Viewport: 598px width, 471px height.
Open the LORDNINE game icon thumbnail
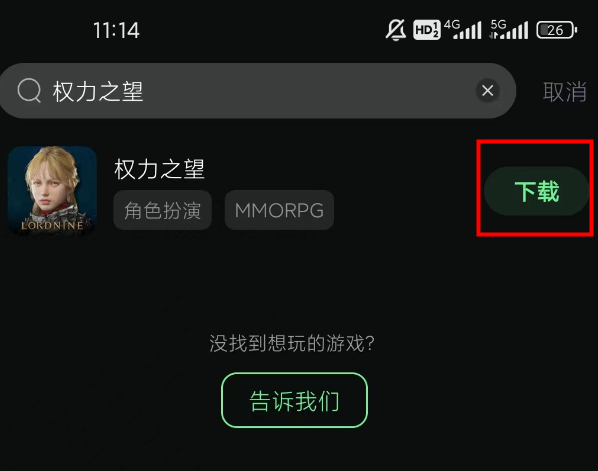tap(52, 190)
